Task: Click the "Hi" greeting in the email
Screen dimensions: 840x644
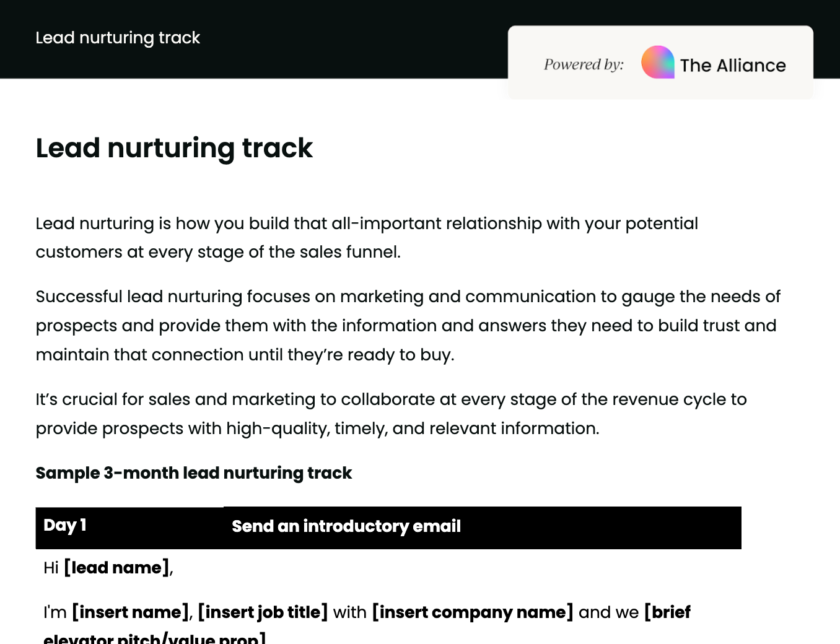Action: pyautogui.click(x=51, y=568)
